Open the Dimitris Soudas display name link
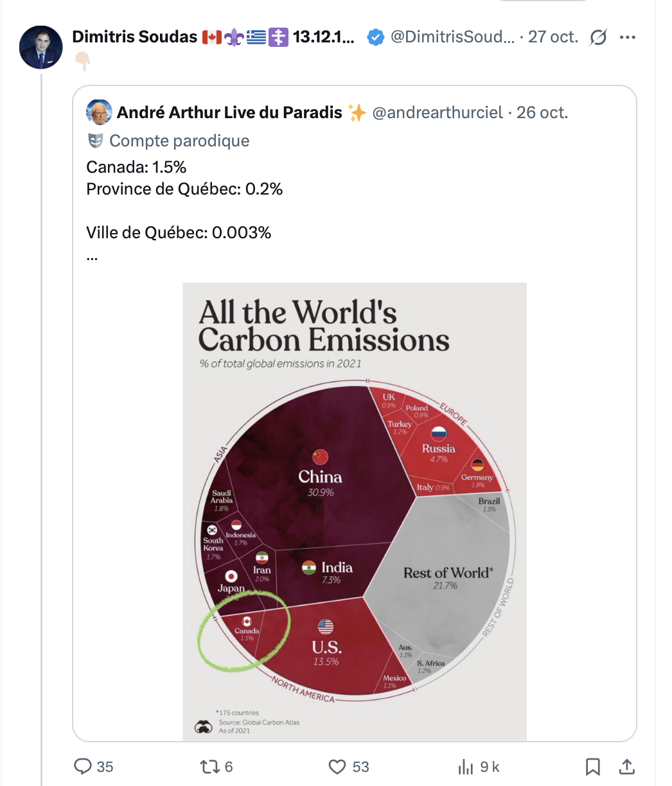The width and height of the screenshot is (672, 786). pos(134,37)
